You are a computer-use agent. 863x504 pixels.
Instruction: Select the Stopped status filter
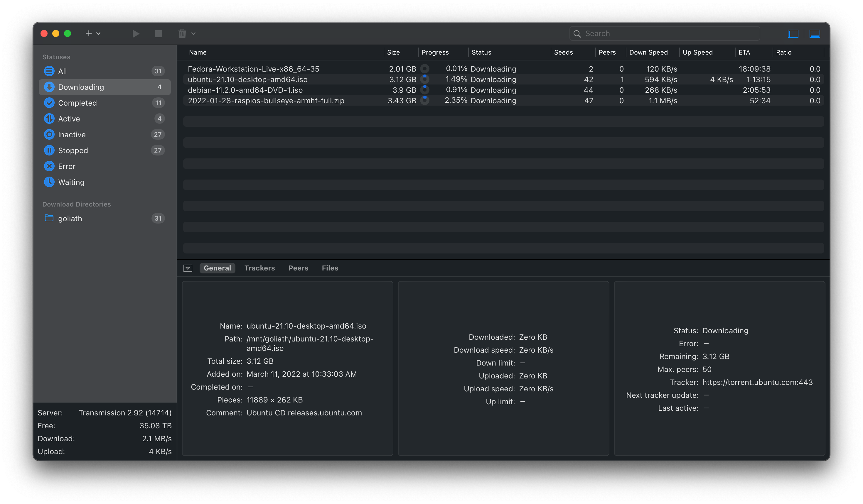(x=73, y=150)
